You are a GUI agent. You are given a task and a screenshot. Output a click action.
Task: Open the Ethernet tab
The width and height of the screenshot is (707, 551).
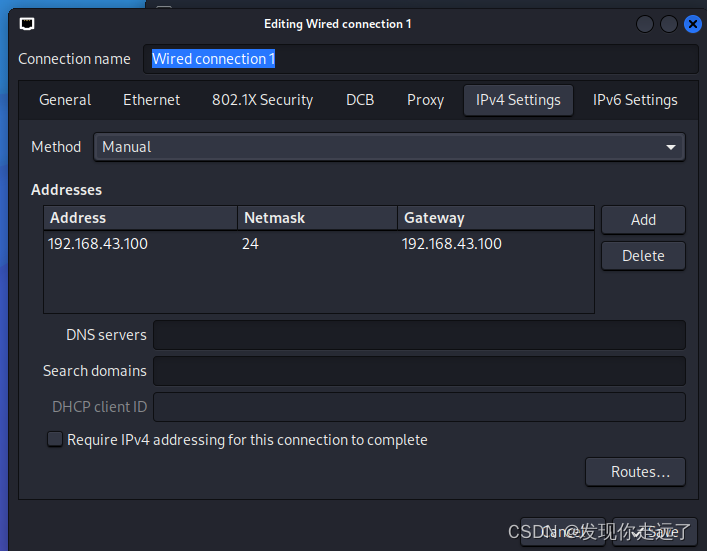pyautogui.click(x=152, y=100)
